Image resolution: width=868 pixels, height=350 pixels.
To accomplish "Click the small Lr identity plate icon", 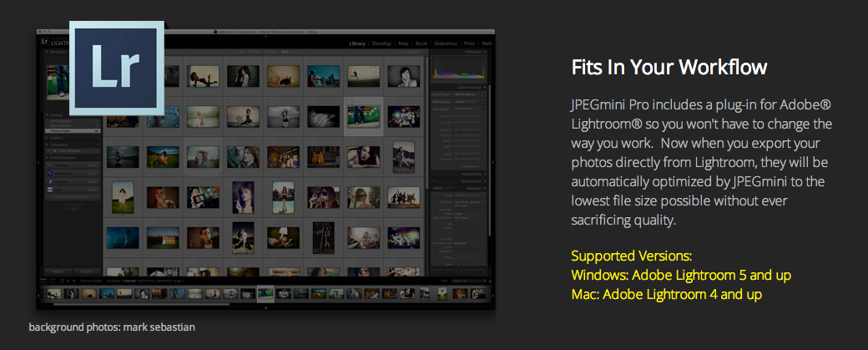I will [44, 41].
